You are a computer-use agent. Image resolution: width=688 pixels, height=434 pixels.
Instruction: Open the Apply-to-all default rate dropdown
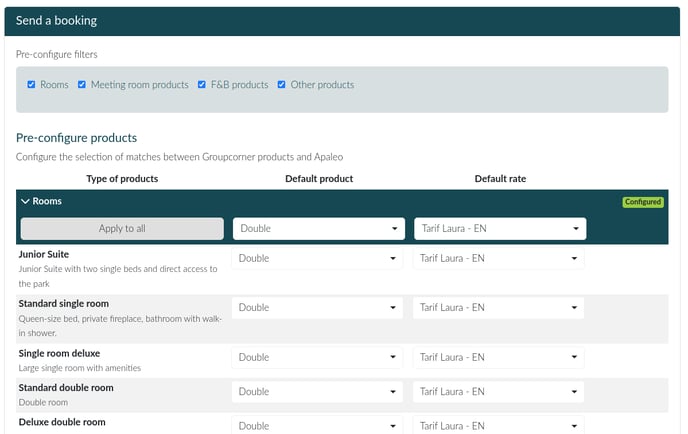pyautogui.click(x=500, y=229)
